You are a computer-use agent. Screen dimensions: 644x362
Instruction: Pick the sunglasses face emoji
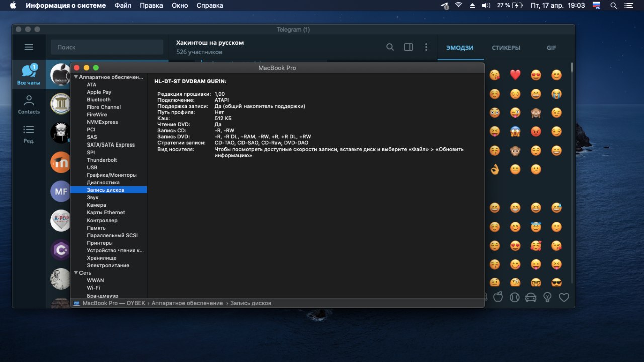[x=556, y=282]
